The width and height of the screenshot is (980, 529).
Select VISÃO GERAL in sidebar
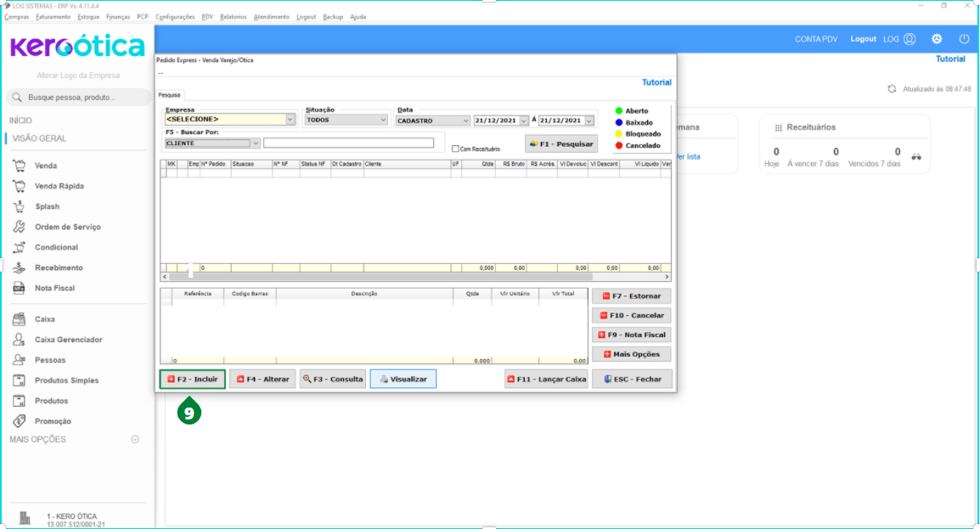point(39,138)
